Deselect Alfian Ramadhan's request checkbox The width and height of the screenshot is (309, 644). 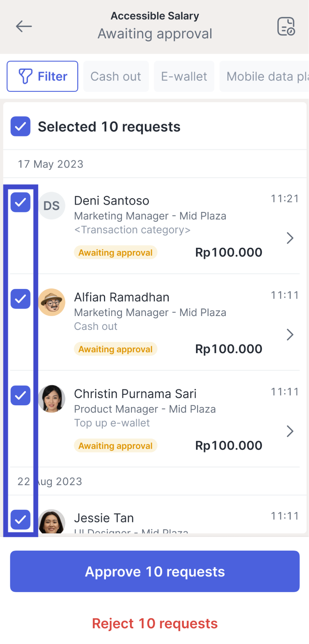(20, 299)
